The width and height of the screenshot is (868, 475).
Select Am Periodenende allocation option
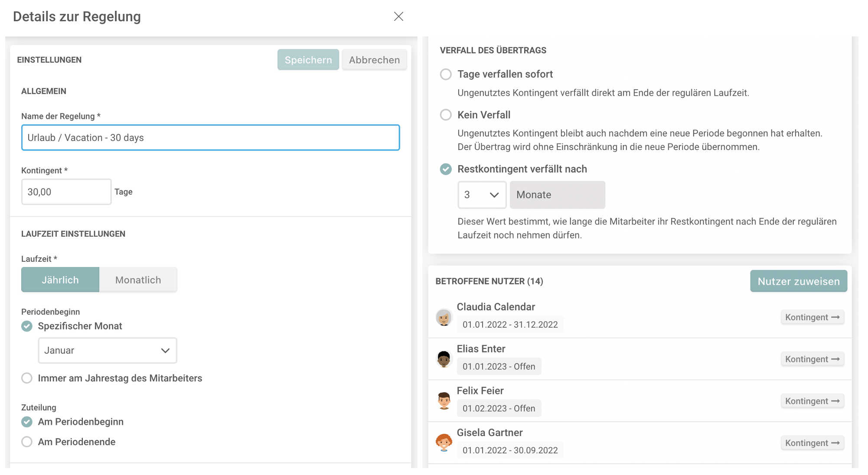[27, 442]
